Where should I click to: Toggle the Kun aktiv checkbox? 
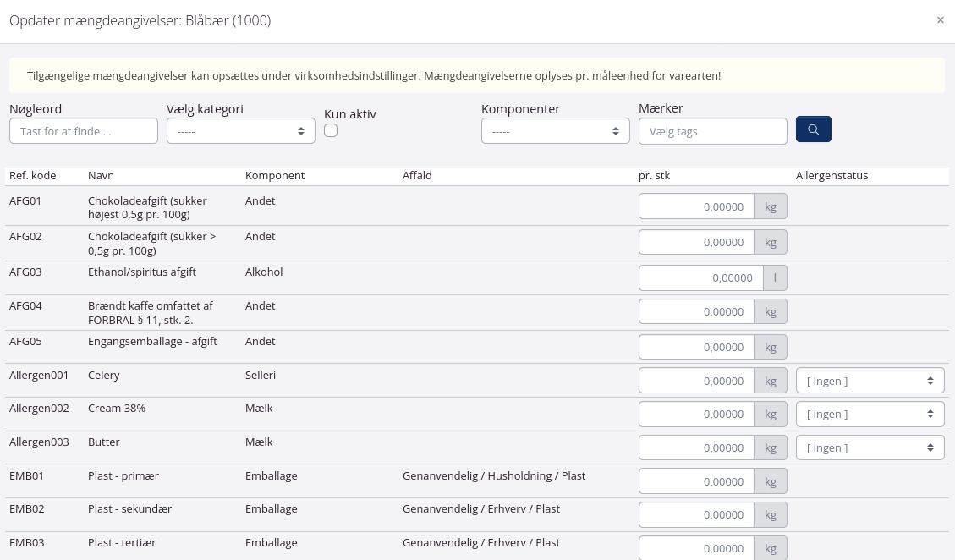coord(331,130)
